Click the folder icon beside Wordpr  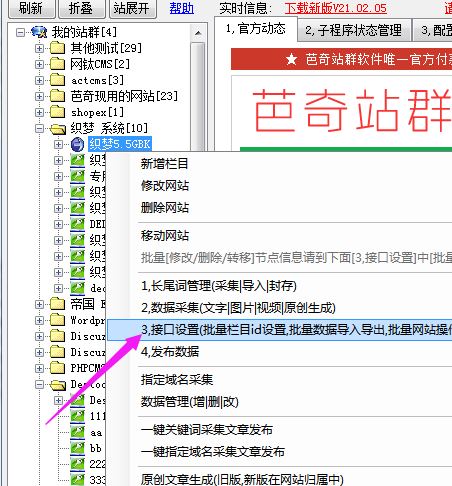pos(57,320)
